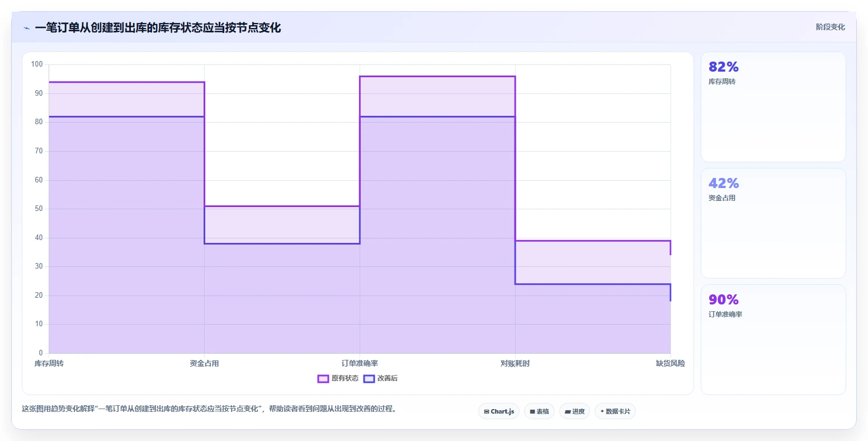Click the 42% value text
Viewport: 868px width, 441px height.
point(724,184)
